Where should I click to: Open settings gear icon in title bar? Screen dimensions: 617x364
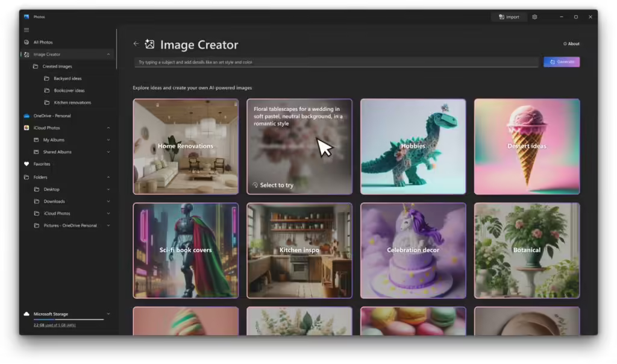tap(534, 17)
